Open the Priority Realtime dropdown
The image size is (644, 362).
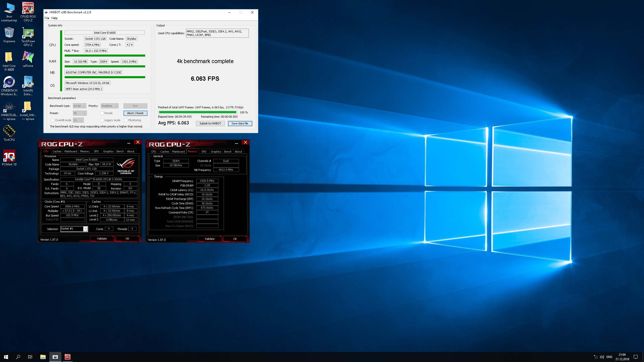point(109,106)
